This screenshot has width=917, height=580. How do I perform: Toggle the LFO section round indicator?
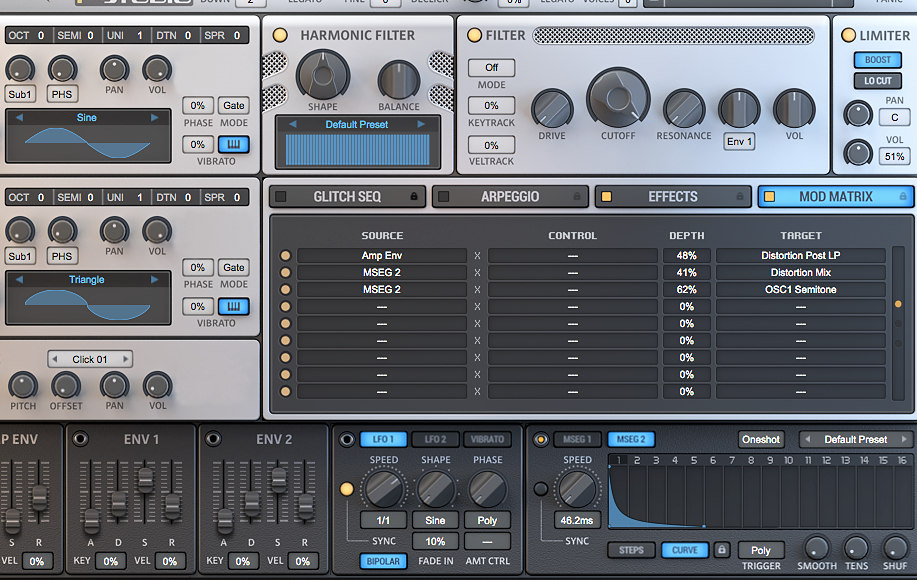tap(346, 439)
